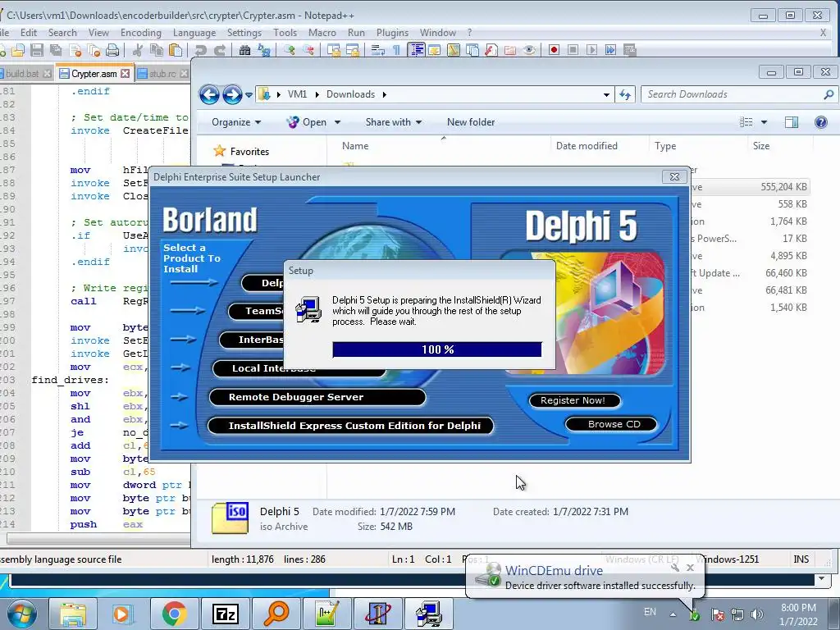This screenshot has height=630, width=840.
Task: Open the address bar history dropdown
Action: pyautogui.click(x=606, y=95)
